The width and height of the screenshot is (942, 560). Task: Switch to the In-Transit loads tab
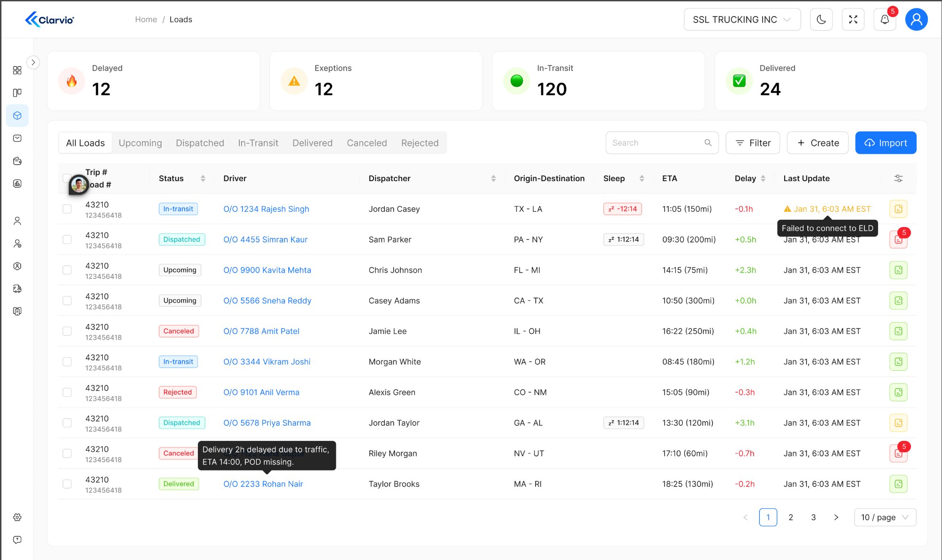pos(258,143)
